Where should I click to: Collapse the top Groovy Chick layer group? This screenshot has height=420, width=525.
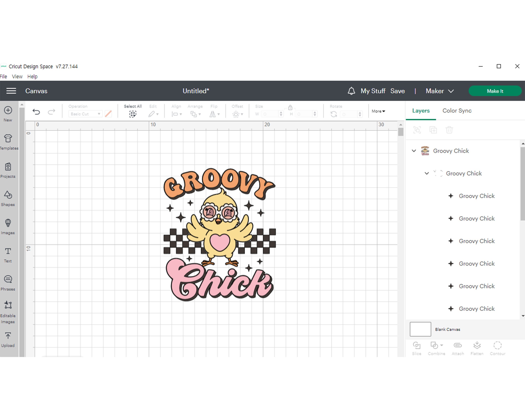click(x=414, y=151)
